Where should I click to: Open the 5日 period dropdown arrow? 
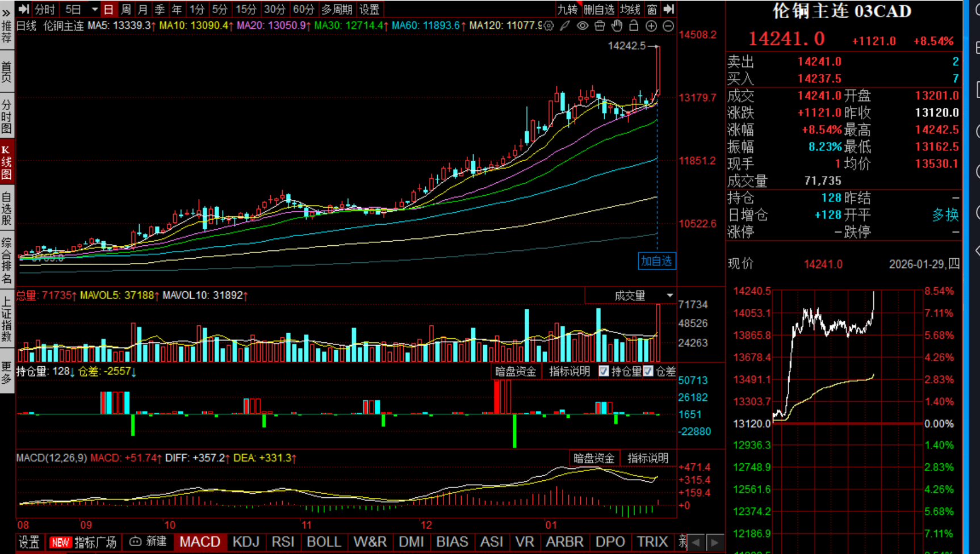pos(94,10)
